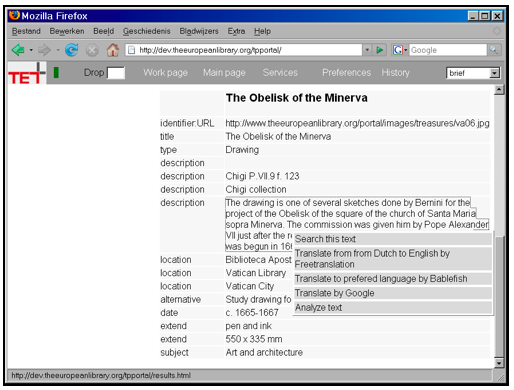Click the Firefox icon in the title bar
This screenshot has width=514, height=390.
[x=14, y=15]
